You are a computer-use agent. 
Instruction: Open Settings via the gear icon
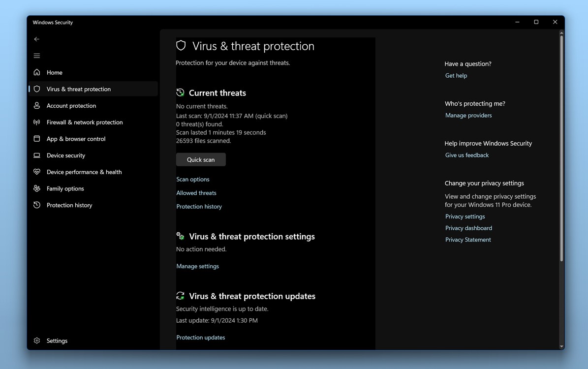(x=36, y=340)
